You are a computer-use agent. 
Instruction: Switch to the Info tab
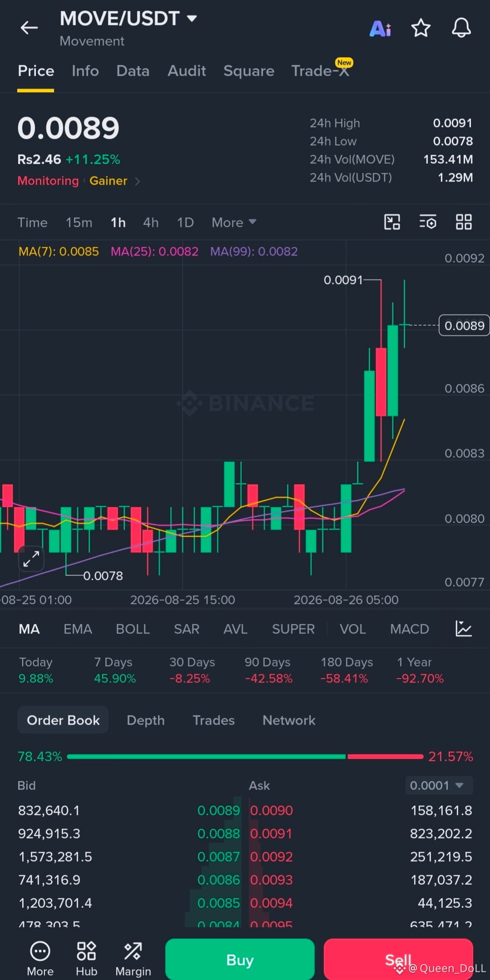85,71
